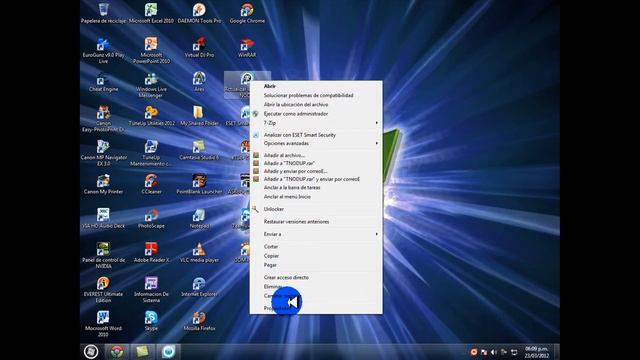Choose Analizar con ESET Smart Security

(x=316, y=135)
